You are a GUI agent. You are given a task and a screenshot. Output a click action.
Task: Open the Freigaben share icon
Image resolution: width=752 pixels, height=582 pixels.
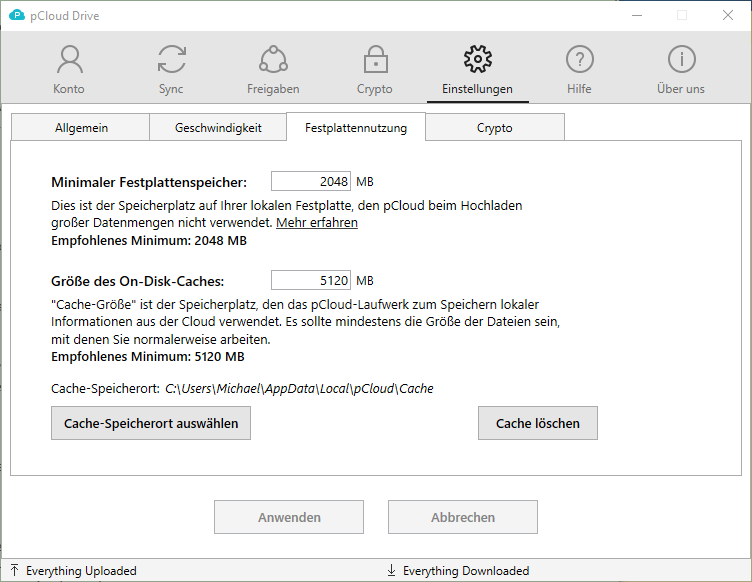(x=273, y=59)
